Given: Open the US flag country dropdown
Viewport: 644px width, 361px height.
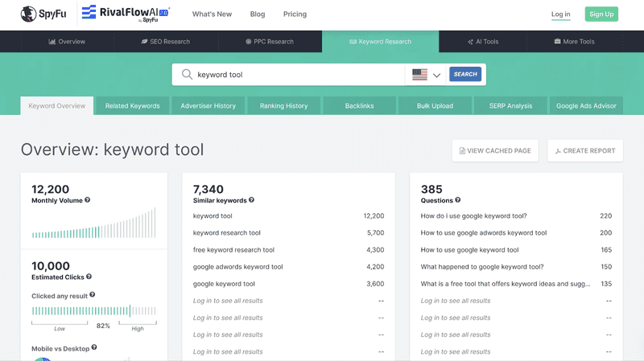Looking at the screenshot, I should coord(426,75).
